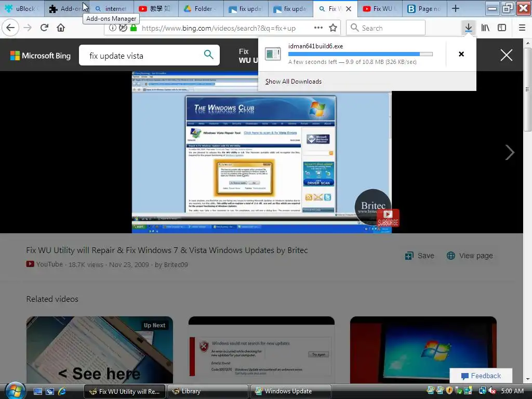Viewport: 532px width, 399px height.
Task: Open the Feedback button
Action: (481, 376)
